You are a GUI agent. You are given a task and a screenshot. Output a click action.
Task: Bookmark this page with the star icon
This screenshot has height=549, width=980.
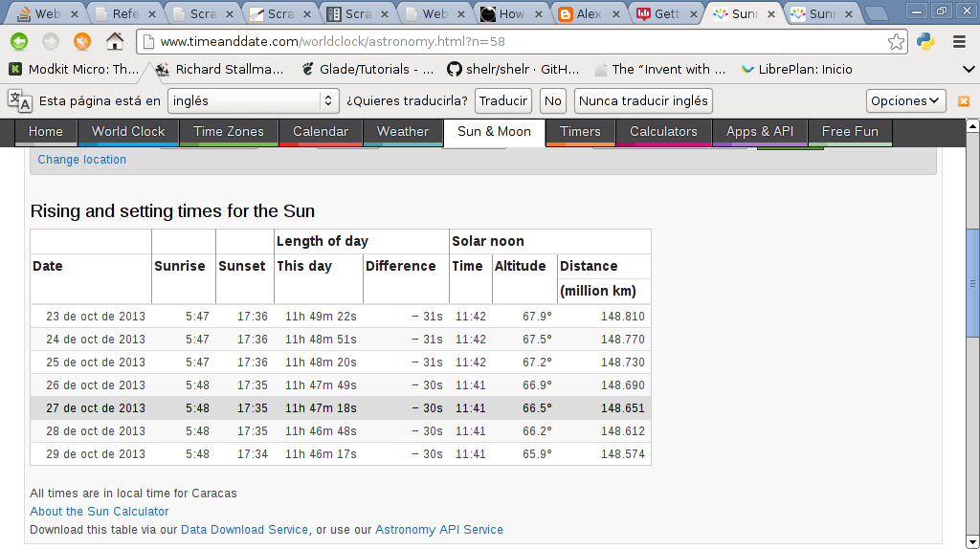coord(896,41)
